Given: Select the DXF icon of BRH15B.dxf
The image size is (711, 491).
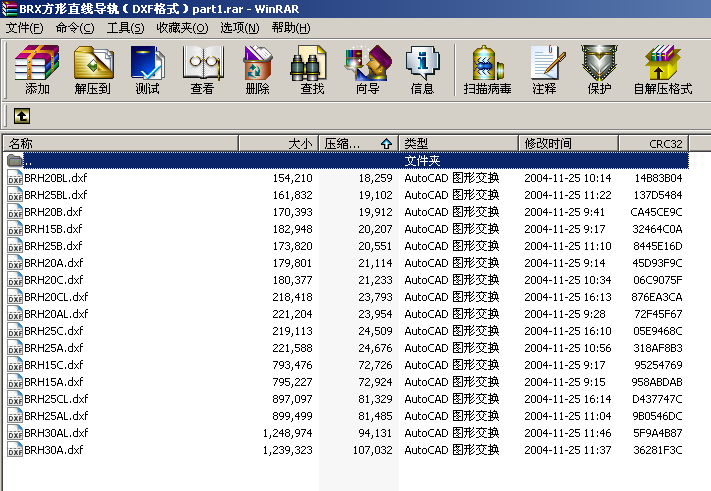Looking at the screenshot, I should tap(15, 229).
